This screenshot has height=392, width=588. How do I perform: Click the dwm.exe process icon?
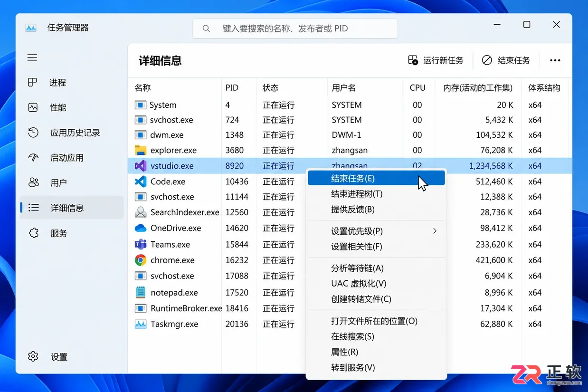pyautogui.click(x=140, y=135)
